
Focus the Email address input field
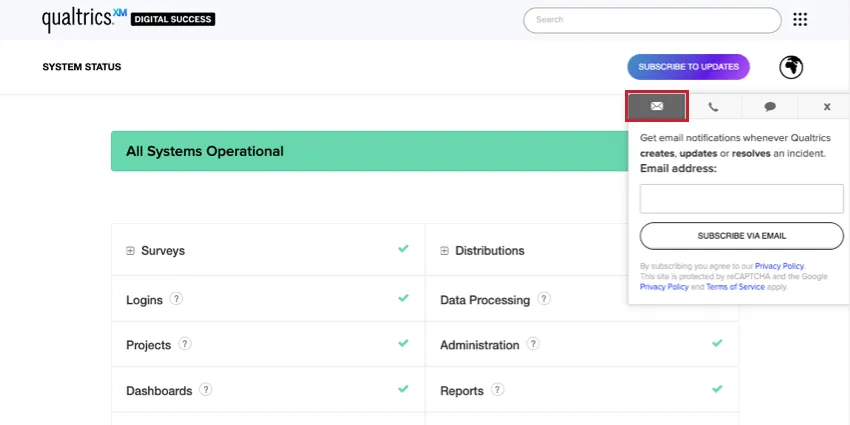741,198
